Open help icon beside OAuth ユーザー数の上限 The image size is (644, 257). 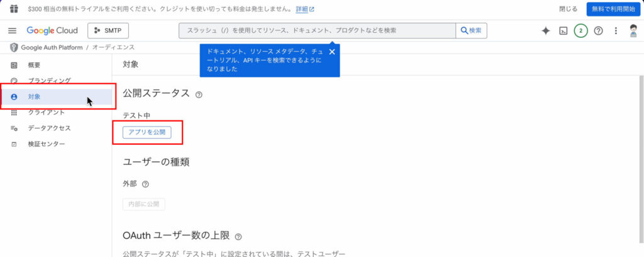pyautogui.click(x=238, y=236)
